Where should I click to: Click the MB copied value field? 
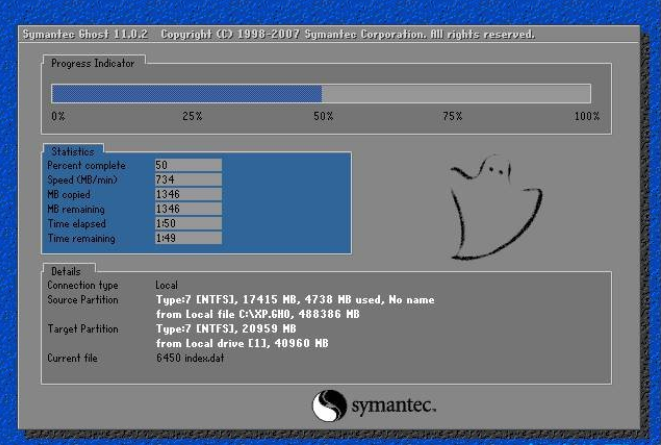pyautogui.click(x=188, y=194)
